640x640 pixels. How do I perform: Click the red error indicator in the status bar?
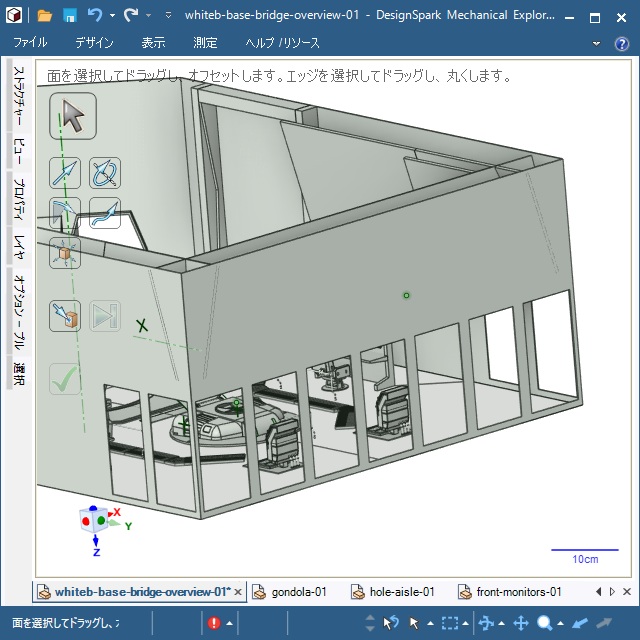(214, 623)
